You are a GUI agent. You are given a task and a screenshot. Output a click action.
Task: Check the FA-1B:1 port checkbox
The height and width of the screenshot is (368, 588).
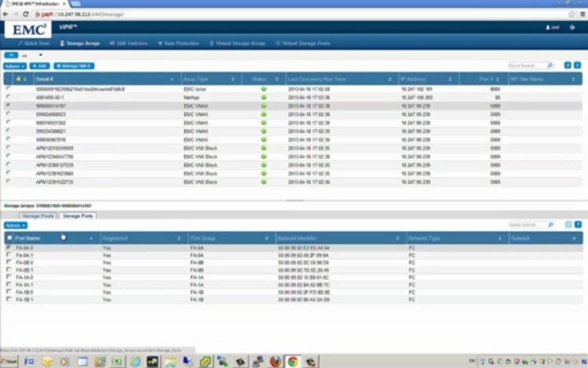(9, 300)
